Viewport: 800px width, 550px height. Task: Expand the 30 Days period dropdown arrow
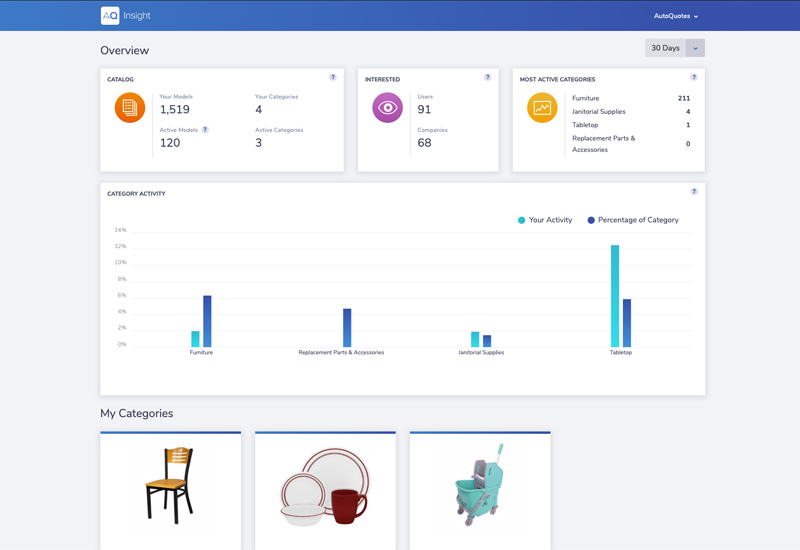[x=695, y=48]
